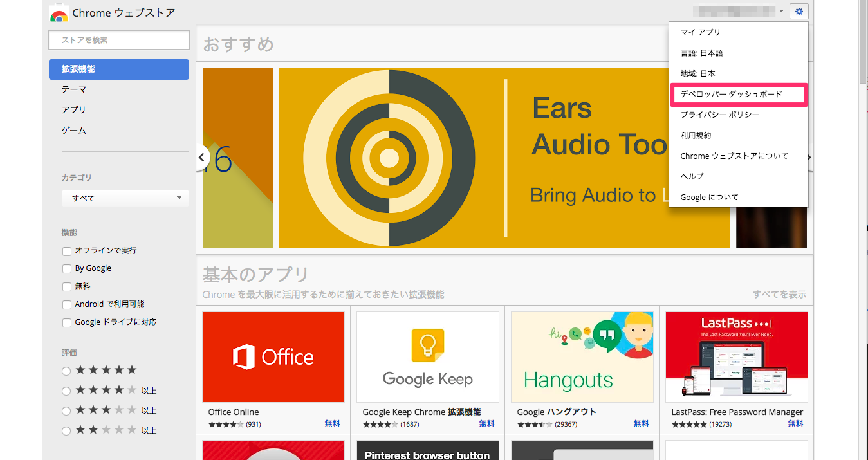Select three stars and up rating

point(66,411)
